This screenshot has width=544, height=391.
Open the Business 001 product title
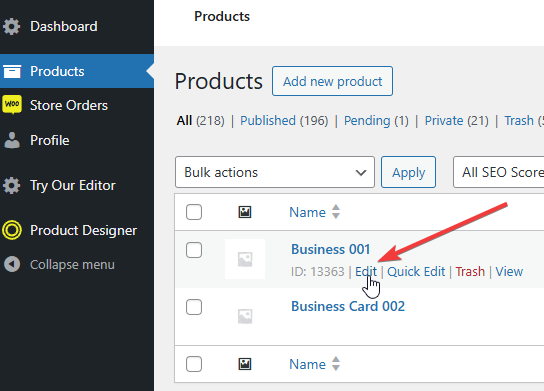pyautogui.click(x=331, y=249)
